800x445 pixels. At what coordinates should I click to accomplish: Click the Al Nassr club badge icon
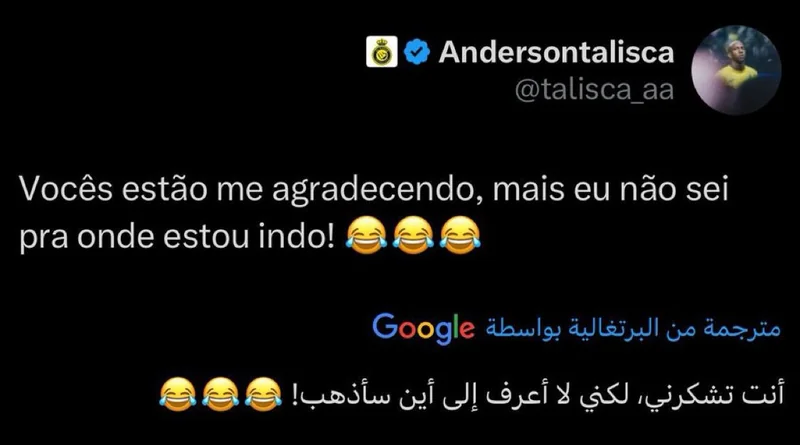[382, 52]
